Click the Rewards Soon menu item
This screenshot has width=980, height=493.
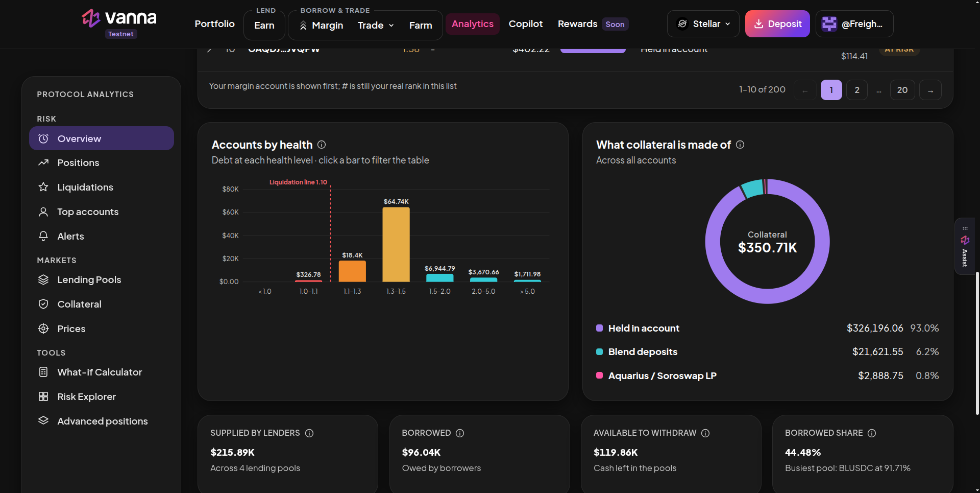593,24
